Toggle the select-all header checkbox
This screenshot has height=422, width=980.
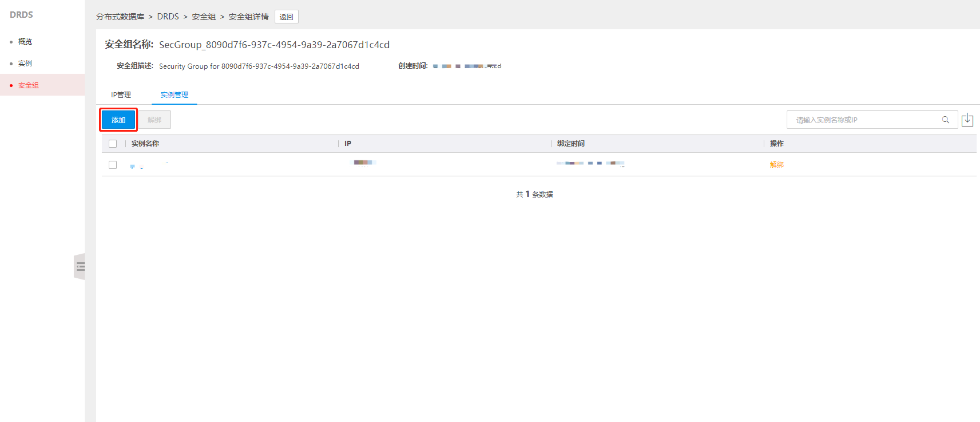pyautogui.click(x=113, y=143)
